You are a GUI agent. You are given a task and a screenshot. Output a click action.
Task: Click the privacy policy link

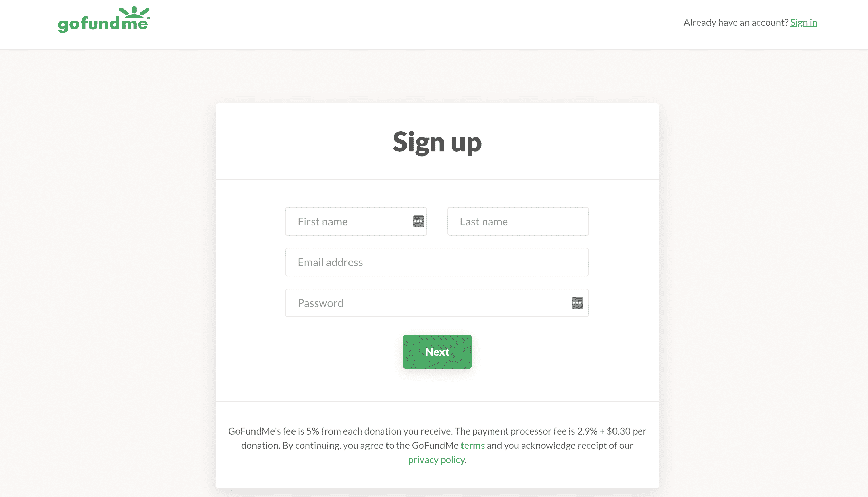[436, 459]
